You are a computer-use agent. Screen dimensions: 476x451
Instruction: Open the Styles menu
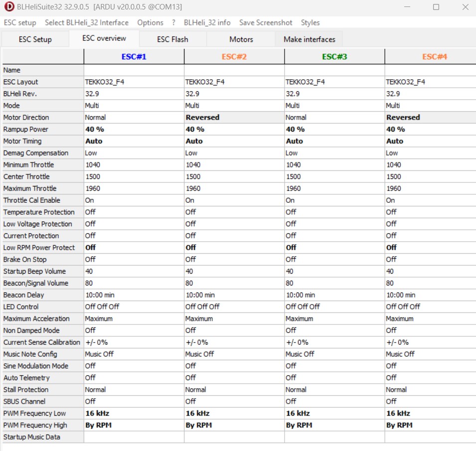[310, 23]
